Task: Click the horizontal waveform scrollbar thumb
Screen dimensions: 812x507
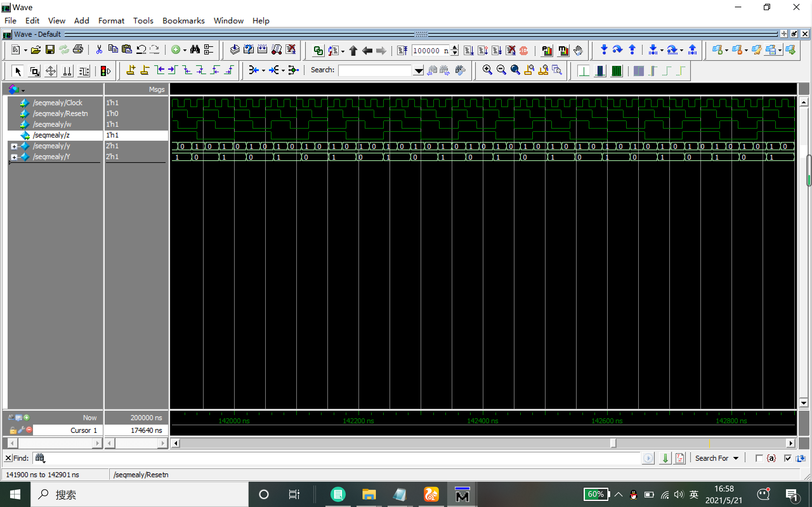Action: click(613, 443)
